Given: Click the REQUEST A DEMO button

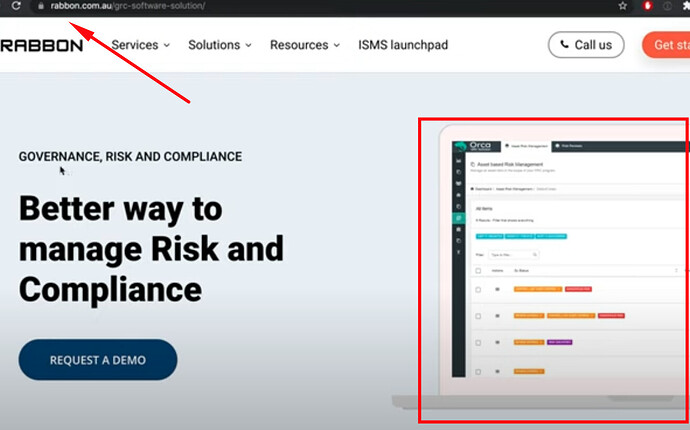Looking at the screenshot, I should pyautogui.click(x=98, y=360).
